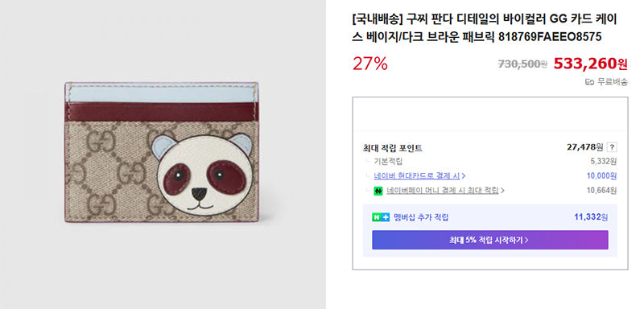
Task: Click the 기본적립 row label
Action: 388,162
